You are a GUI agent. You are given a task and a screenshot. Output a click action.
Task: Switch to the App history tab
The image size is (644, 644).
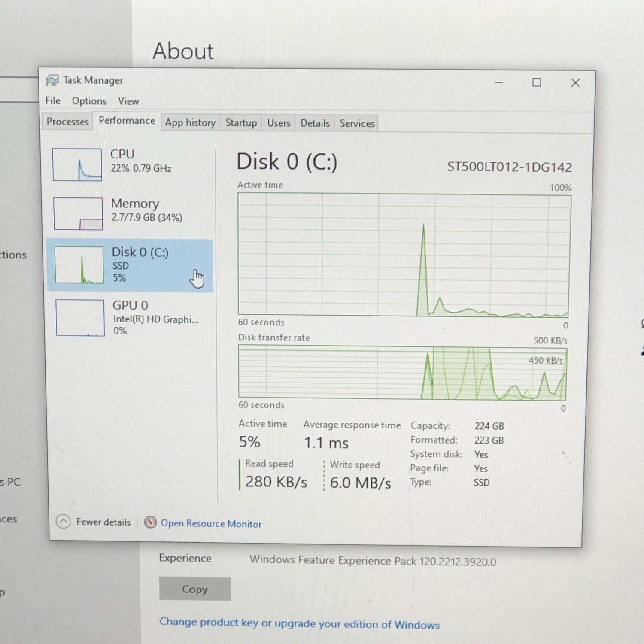[190, 123]
